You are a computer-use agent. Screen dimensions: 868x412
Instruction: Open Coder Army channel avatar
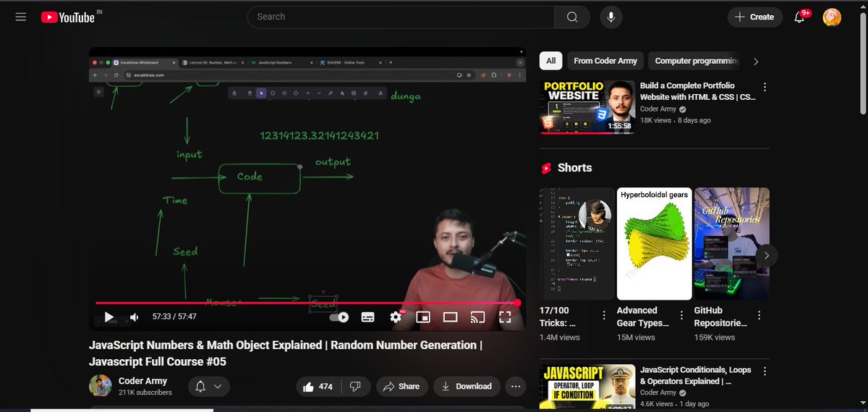click(101, 386)
